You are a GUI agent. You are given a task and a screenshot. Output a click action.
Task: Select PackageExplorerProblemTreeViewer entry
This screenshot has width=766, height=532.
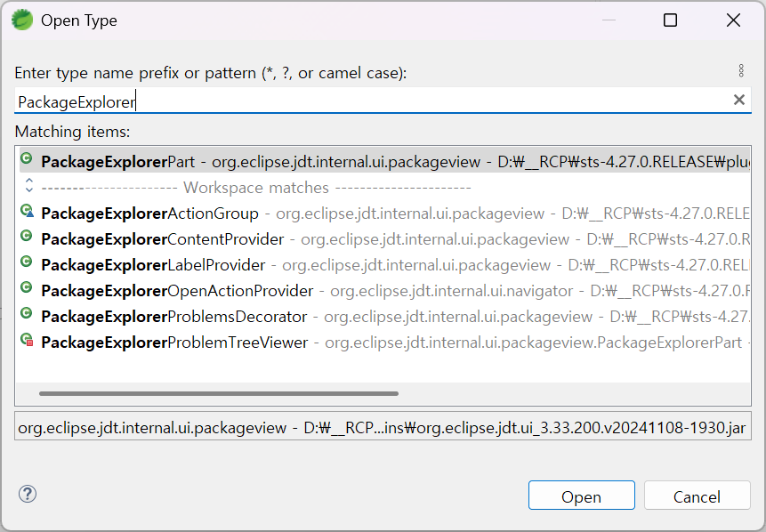click(x=385, y=343)
